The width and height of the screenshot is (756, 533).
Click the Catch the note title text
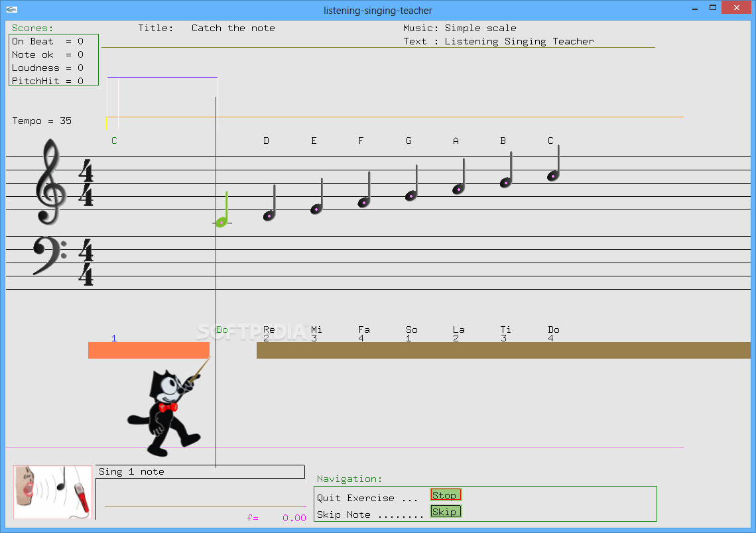233,28
